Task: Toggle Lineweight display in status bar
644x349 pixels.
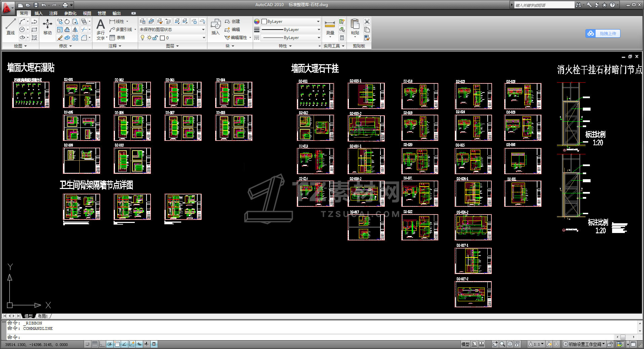Action: point(147,344)
